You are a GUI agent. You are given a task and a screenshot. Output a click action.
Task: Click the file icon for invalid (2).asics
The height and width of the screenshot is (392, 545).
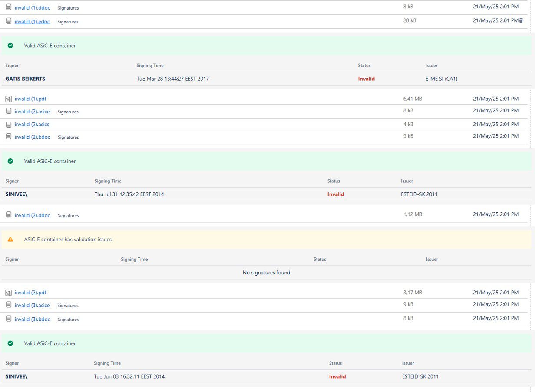point(9,125)
